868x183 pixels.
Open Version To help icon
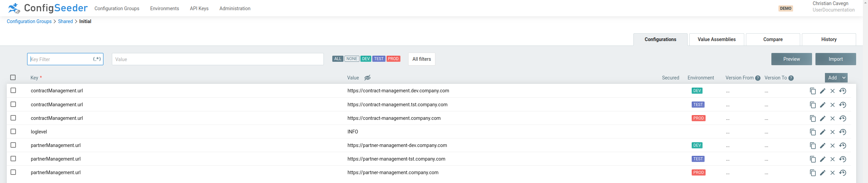791,78
